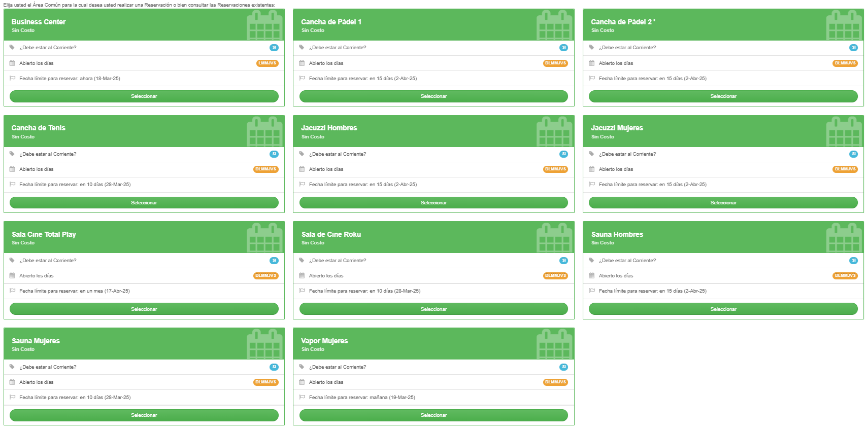Click the calendar icon on Business Center card
The image size is (868, 431).
click(264, 25)
